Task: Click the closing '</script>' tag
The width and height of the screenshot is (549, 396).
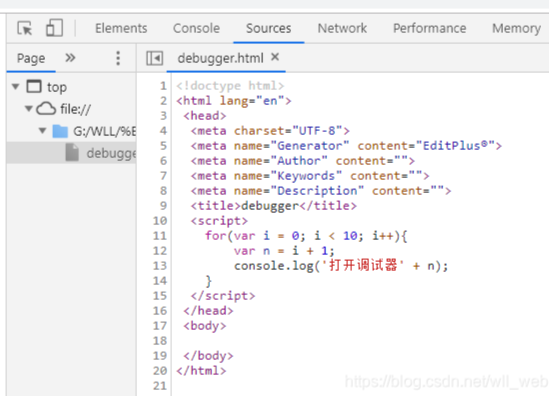Action: pyautogui.click(x=223, y=296)
